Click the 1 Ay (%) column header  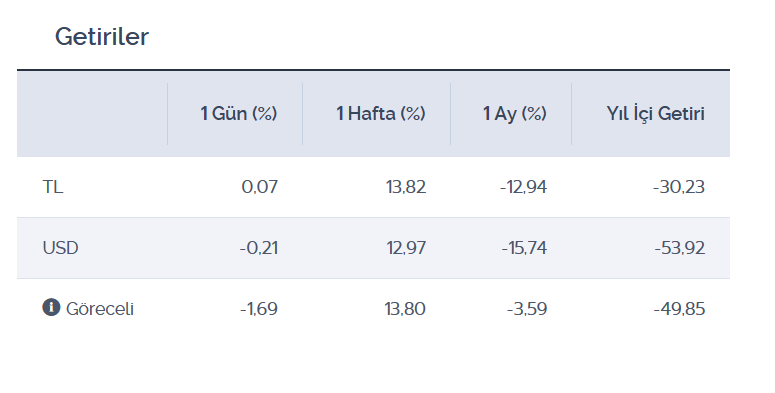point(515,114)
